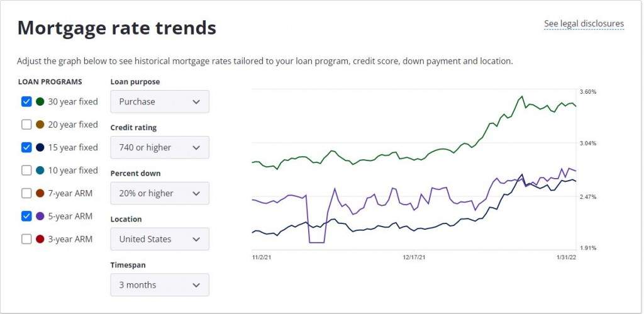Open the Percent down dropdown

point(160,193)
